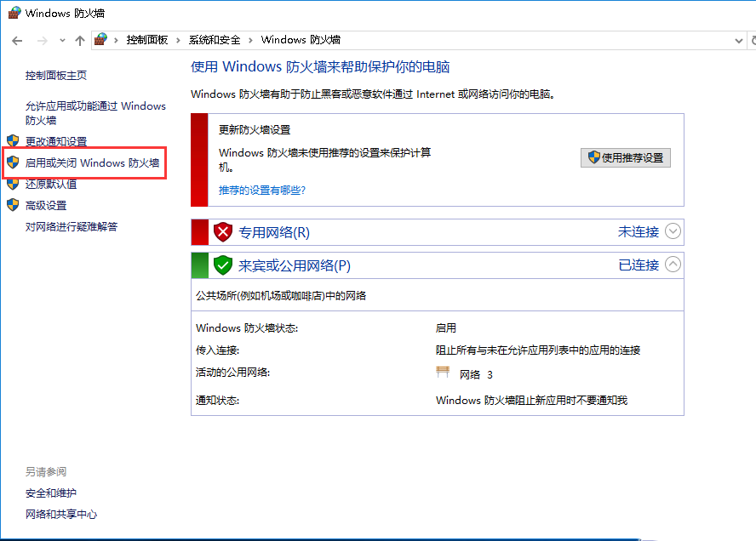
Task: Click the address bar field
Action: point(419,41)
